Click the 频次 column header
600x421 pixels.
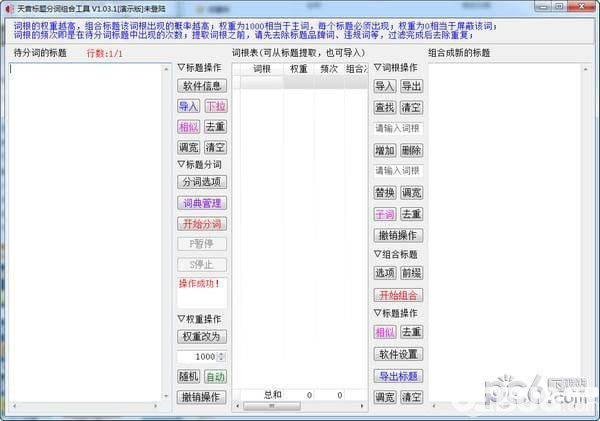329,69
